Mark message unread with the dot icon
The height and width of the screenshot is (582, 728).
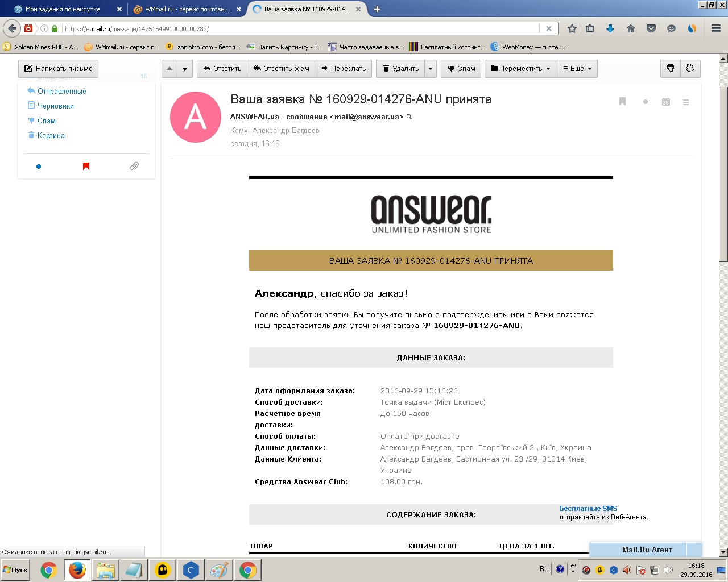pyautogui.click(x=645, y=102)
